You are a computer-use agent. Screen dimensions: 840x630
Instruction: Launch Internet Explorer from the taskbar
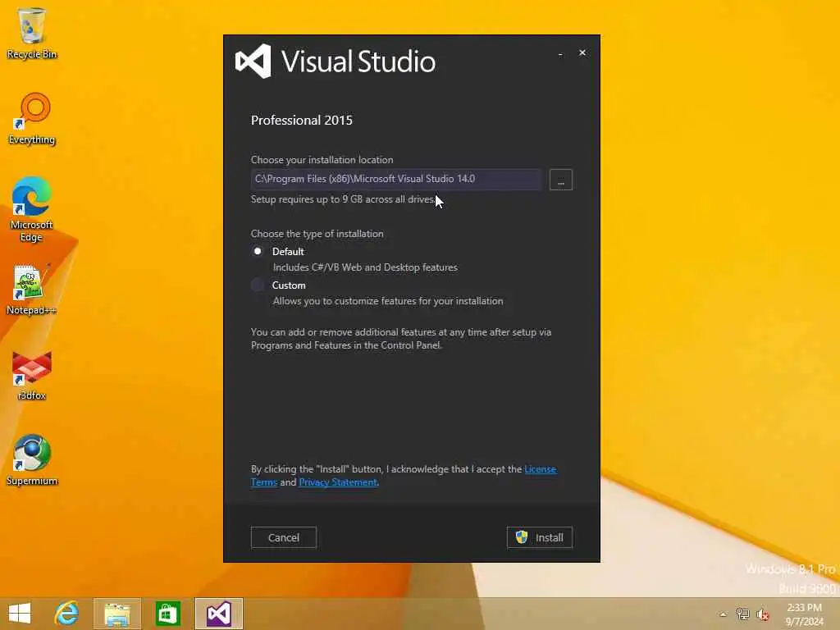[x=67, y=614]
